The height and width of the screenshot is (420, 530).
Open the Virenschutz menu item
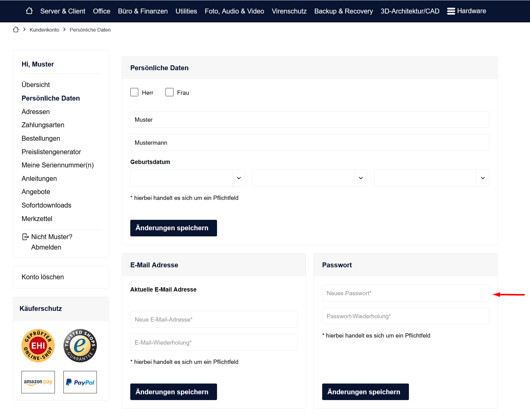289,11
